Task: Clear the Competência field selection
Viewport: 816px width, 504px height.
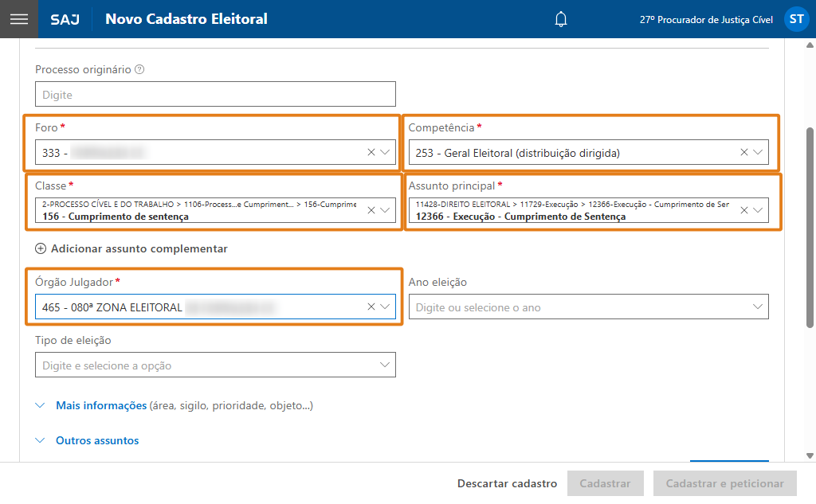Action: pyautogui.click(x=744, y=152)
